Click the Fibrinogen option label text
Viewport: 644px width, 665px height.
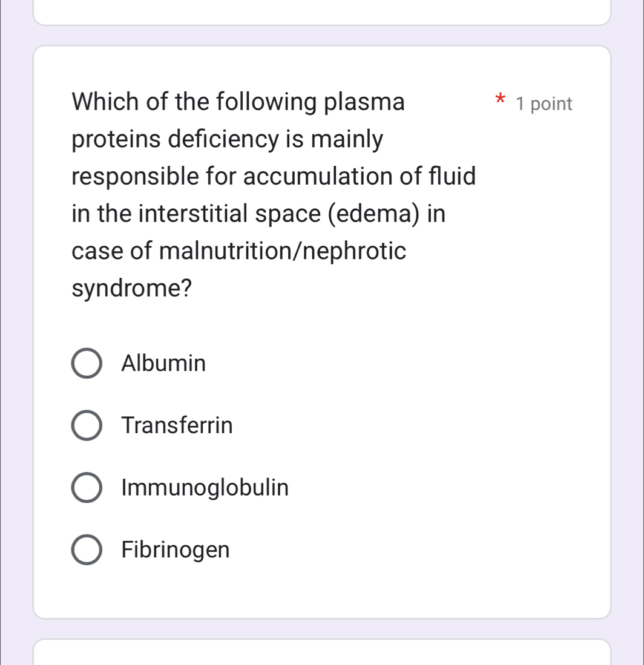pos(176,550)
